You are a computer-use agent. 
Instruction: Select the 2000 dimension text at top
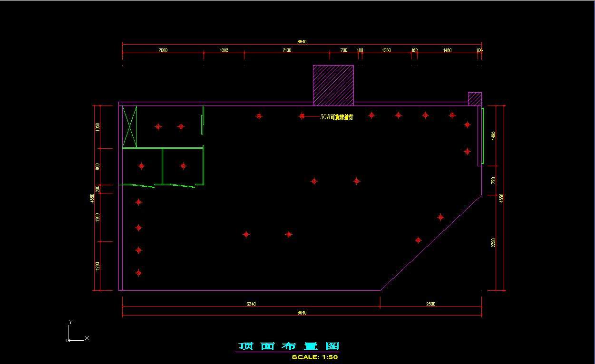click(163, 50)
